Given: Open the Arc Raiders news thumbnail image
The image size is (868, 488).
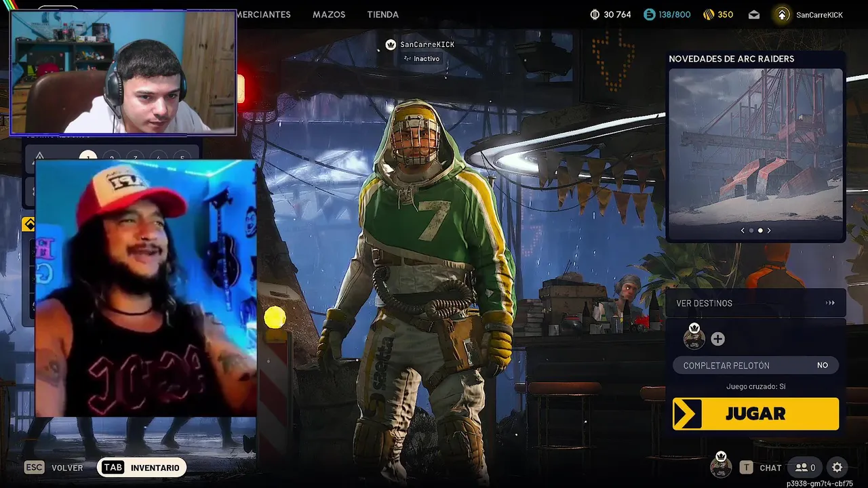Looking at the screenshot, I should pyautogui.click(x=755, y=146).
